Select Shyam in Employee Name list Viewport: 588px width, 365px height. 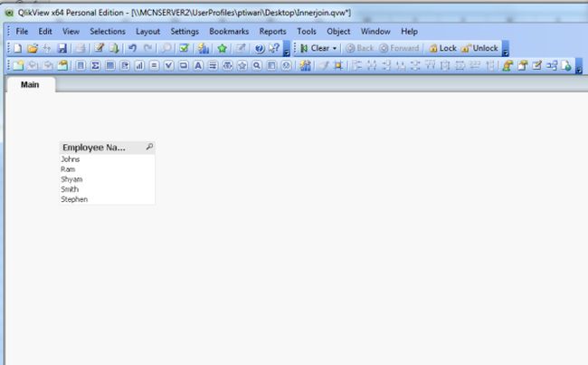(108, 179)
